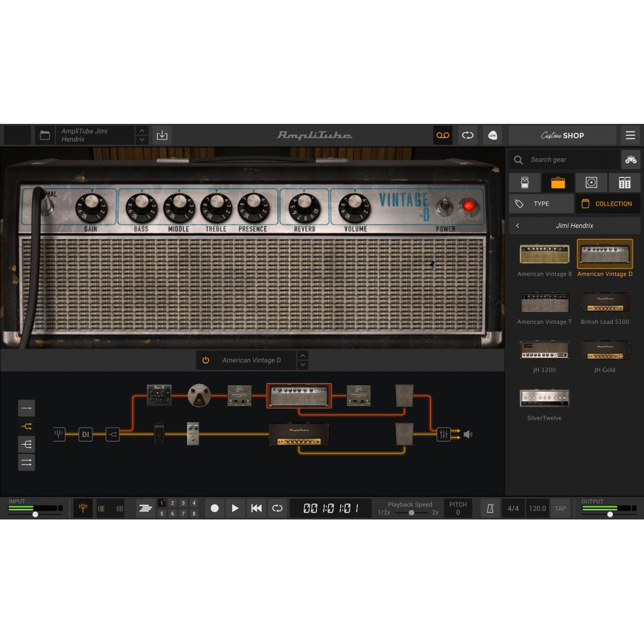644x644 pixels.
Task: Select the cabinet gear category icon
Action: 590,182
